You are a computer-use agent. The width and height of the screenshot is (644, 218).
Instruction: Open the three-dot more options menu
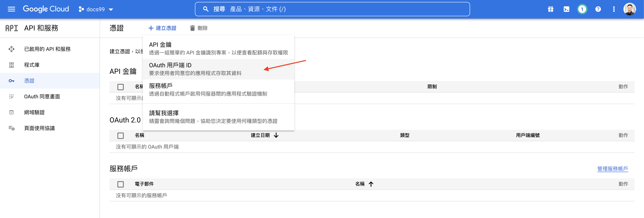coord(614,9)
